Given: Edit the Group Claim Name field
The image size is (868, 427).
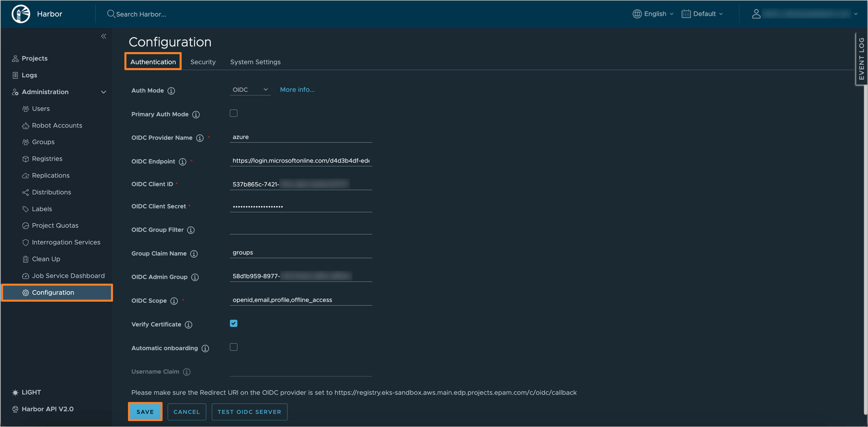Looking at the screenshot, I should tap(301, 252).
